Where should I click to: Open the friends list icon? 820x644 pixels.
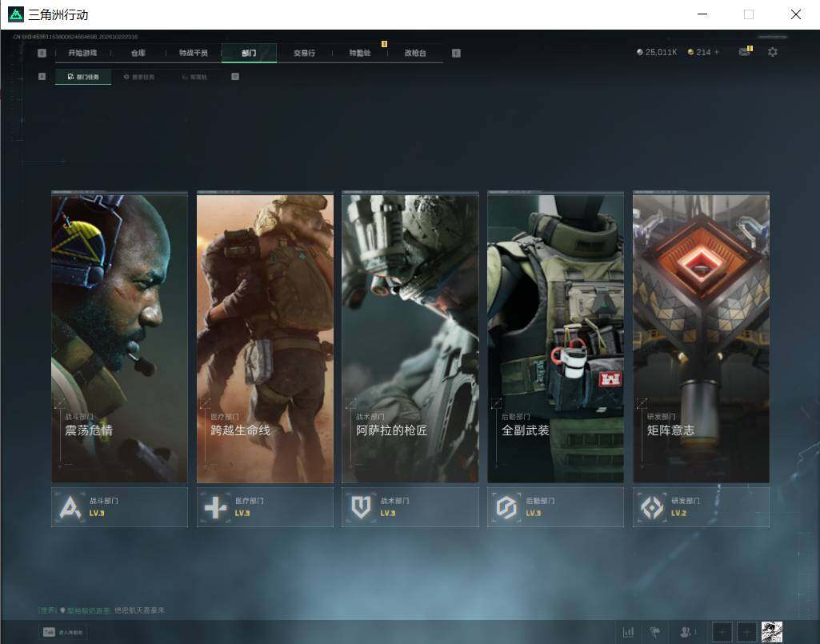pyautogui.click(x=686, y=632)
